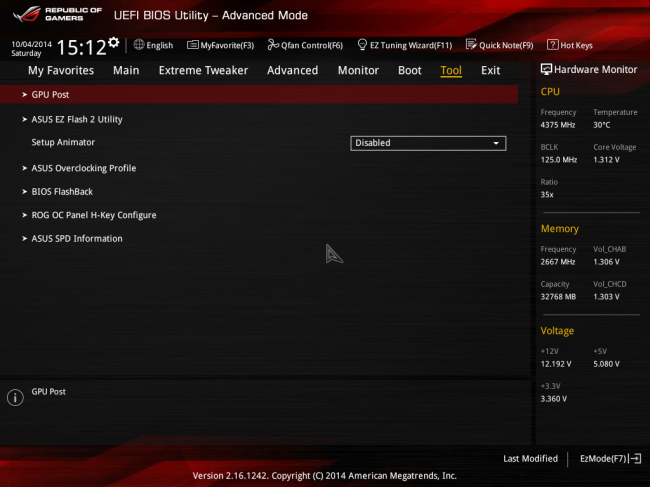Click the EZ Tuning Wizard lightbulb icon

(x=362, y=45)
